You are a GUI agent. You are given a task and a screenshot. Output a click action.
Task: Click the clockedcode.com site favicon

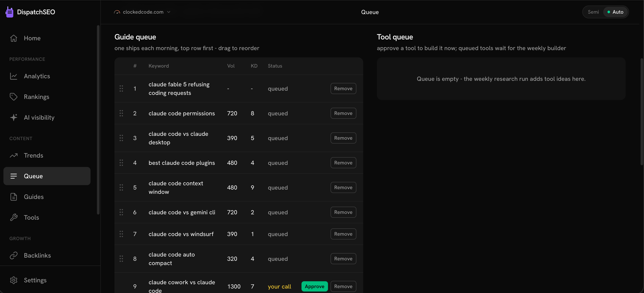point(117,12)
